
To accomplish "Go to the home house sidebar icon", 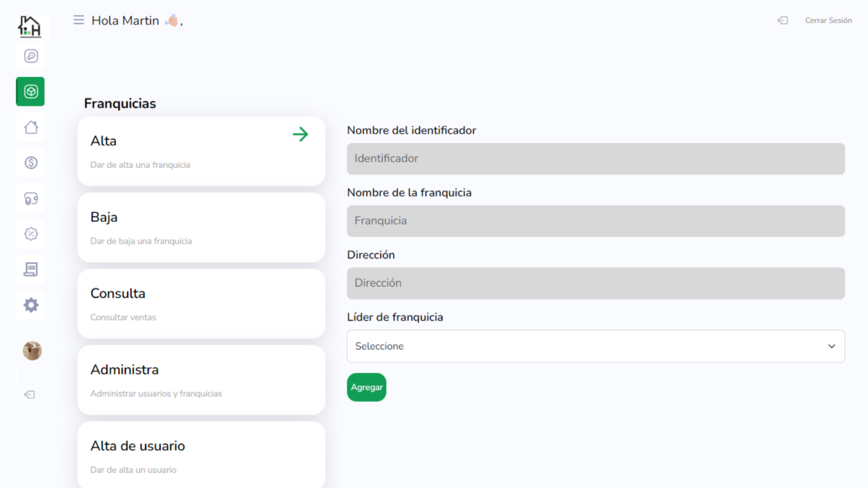I will click(31, 127).
